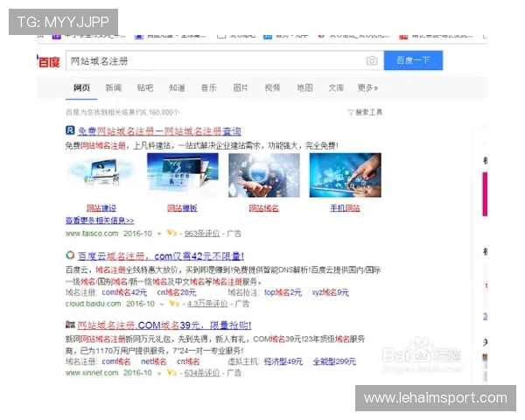
Task: Focus the search box containing 网站域名注册
Action: click(224, 60)
